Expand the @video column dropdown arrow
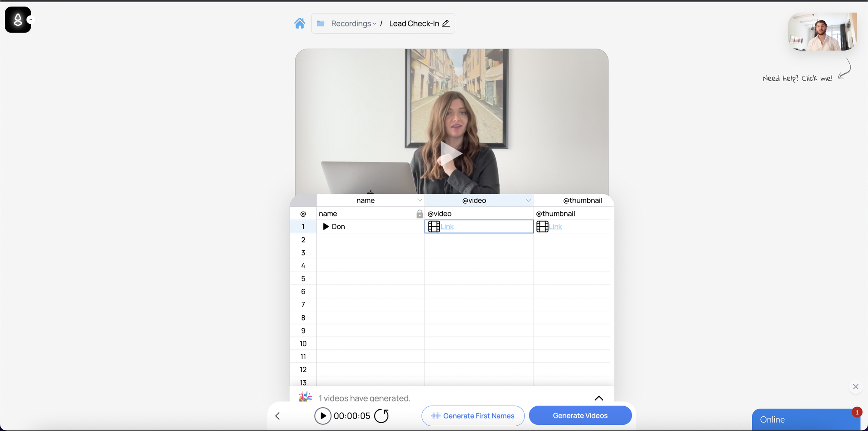This screenshot has height=431, width=868. pos(528,200)
